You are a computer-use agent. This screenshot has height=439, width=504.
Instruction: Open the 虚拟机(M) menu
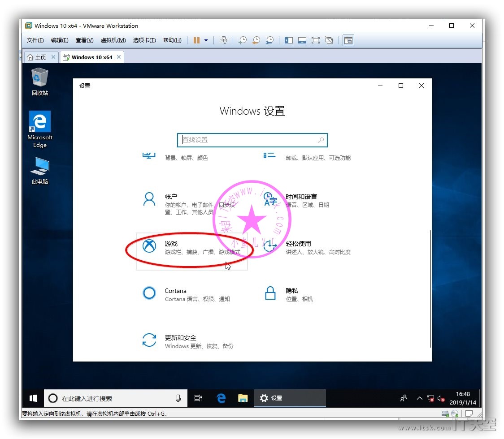[113, 40]
